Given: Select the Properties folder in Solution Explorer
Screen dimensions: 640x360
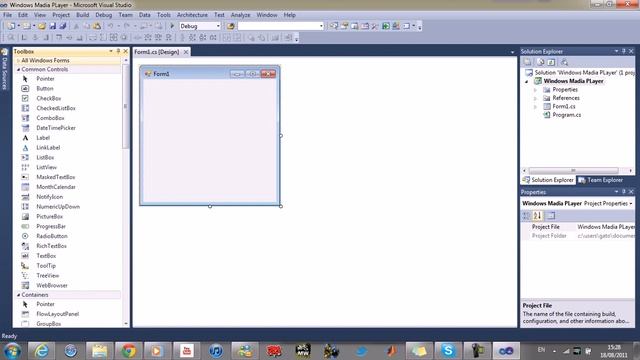Looking at the screenshot, I should (x=565, y=90).
